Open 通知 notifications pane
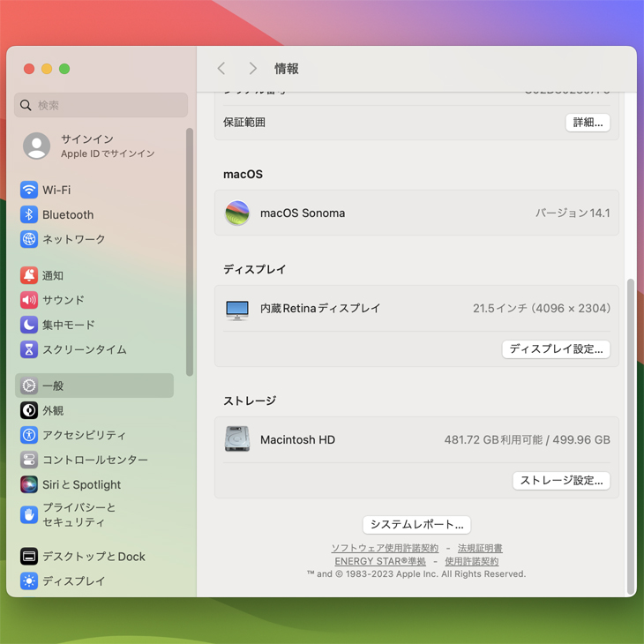Image resolution: width=644 pixels, height=644 pixels. coord(53,275)
